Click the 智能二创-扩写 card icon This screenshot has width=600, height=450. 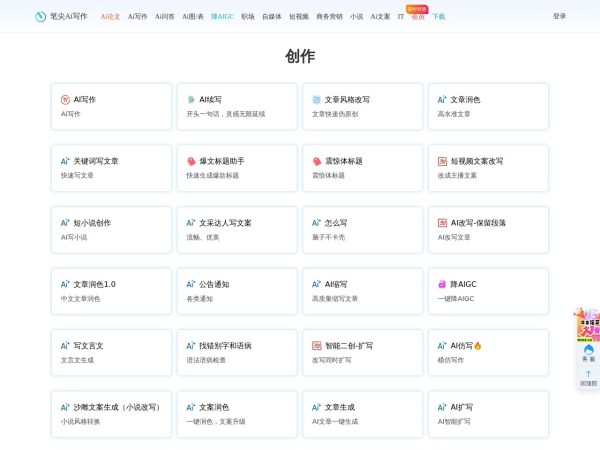317,346
